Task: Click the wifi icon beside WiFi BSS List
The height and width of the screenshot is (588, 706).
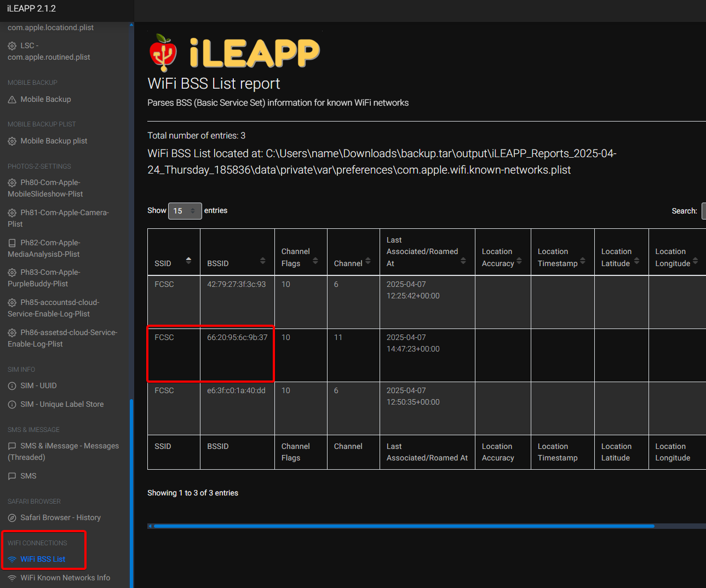Action: [12, 560]
